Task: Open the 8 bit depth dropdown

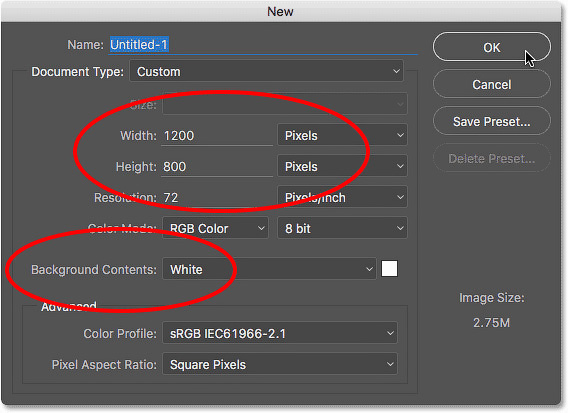Action: coord(342,228)
